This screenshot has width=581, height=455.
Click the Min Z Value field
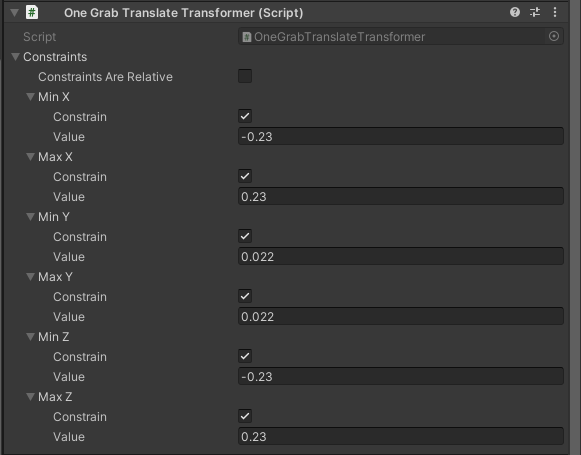pos(401,376)
